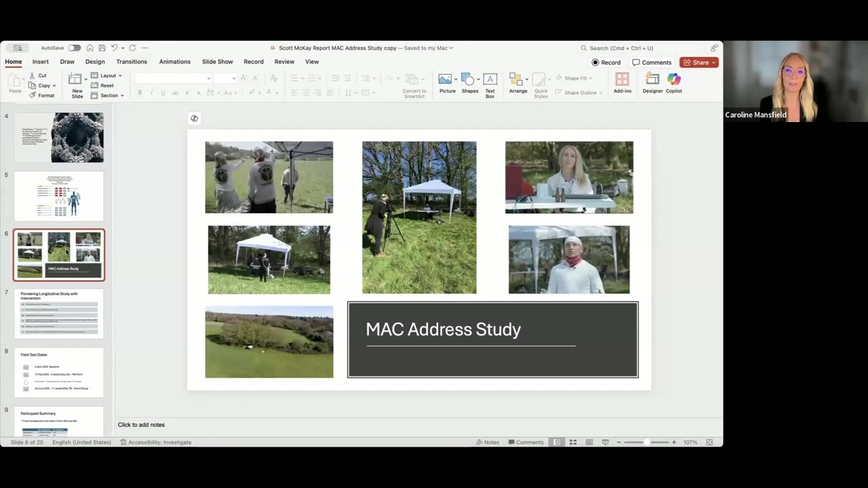Click the Comments button at top right

(652, 62)
